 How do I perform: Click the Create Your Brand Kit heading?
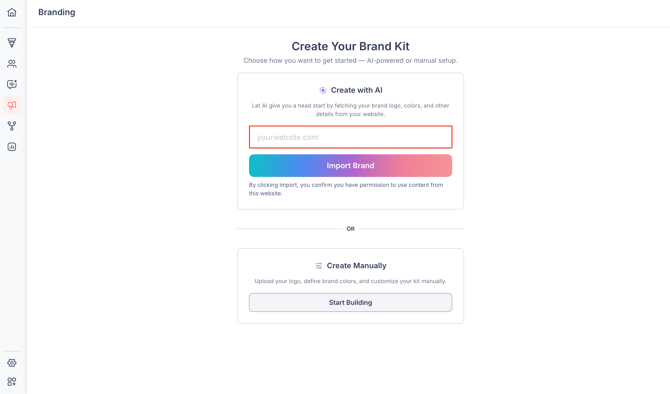[350, 46]
